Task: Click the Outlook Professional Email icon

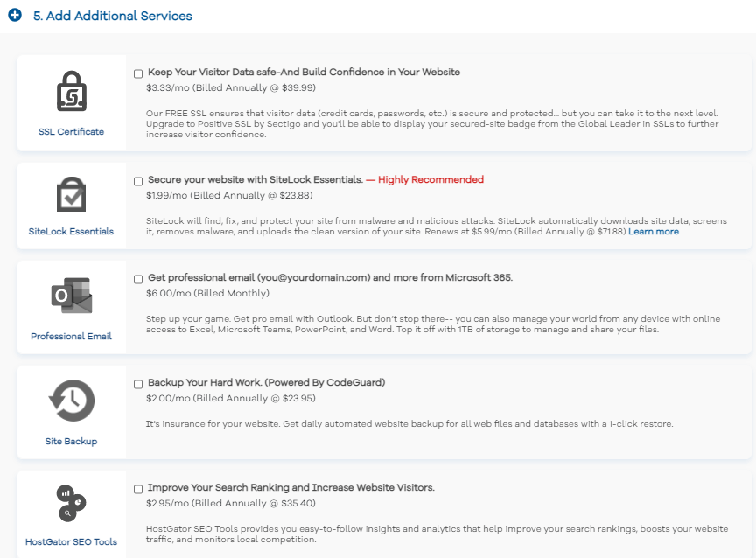Action: point(72,296)
